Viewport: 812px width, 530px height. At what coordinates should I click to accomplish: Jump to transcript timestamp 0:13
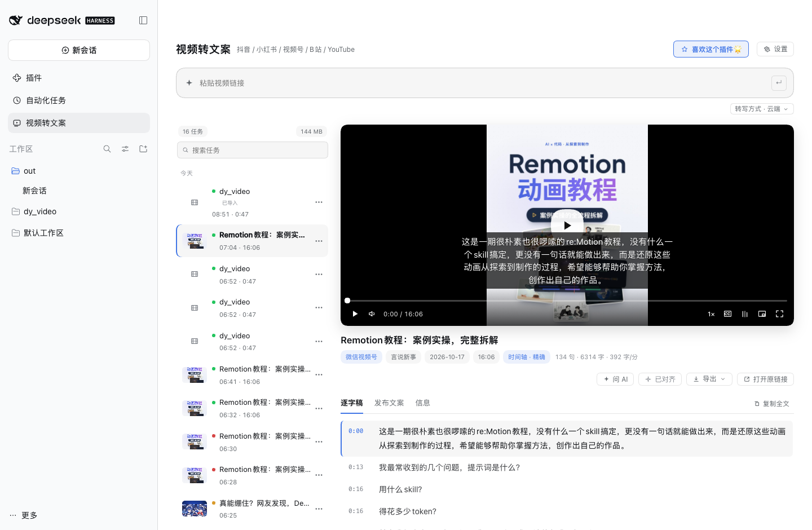coord(356,467)
